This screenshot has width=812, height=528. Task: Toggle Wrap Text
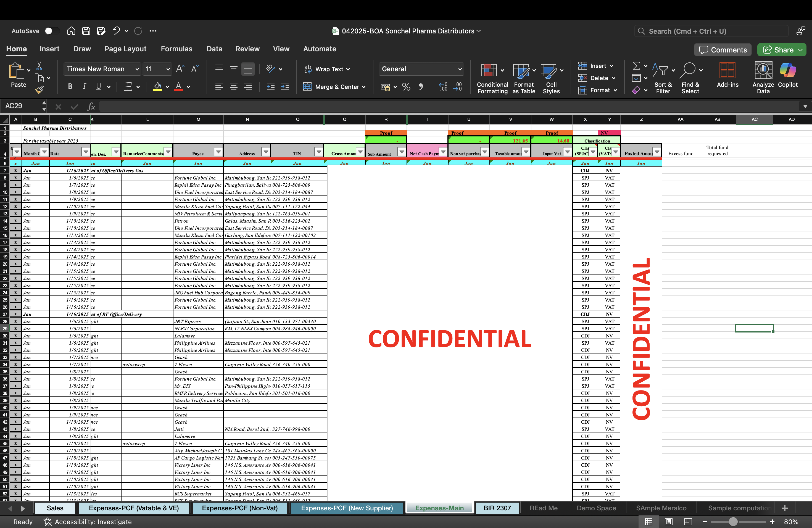[x=326, y=69]
